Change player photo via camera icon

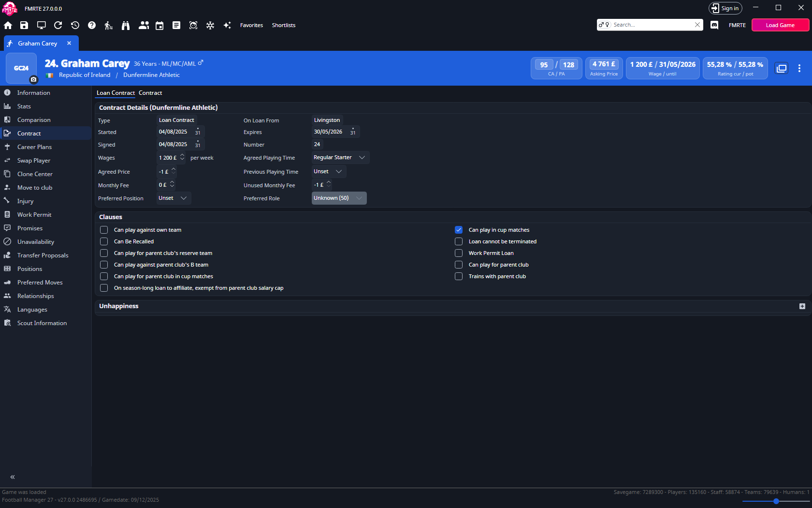point(33,79)
